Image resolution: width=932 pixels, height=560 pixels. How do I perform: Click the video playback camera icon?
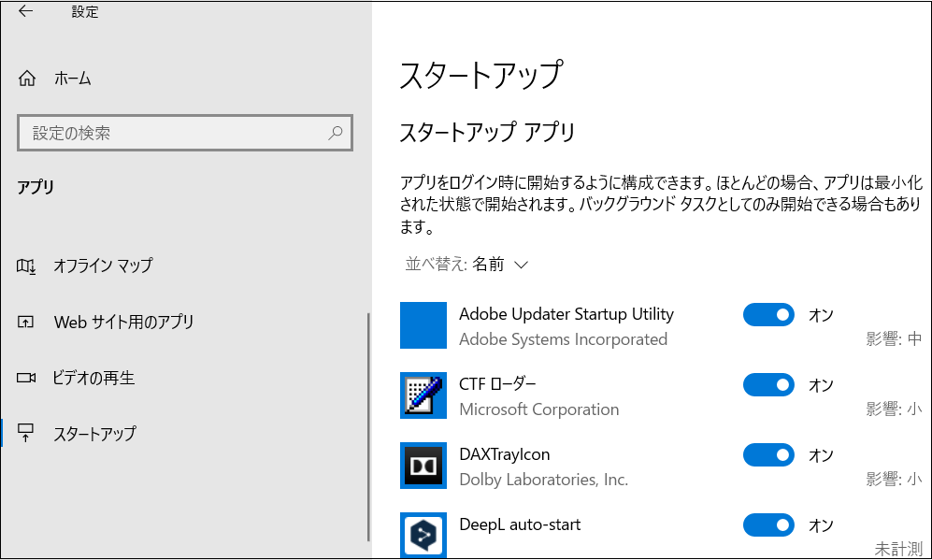(x=26, y=379)
